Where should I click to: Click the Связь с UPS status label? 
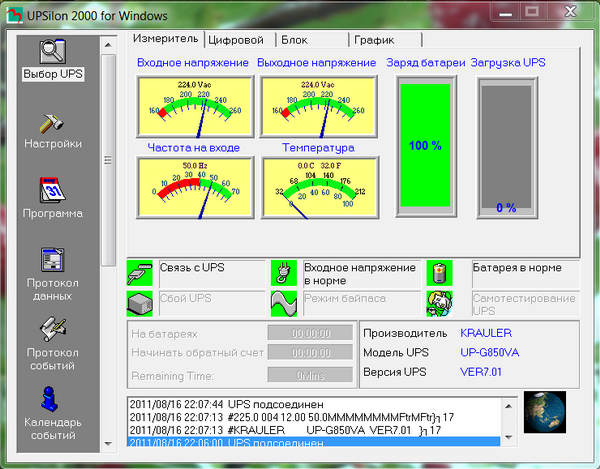click(x=212, y=274)
